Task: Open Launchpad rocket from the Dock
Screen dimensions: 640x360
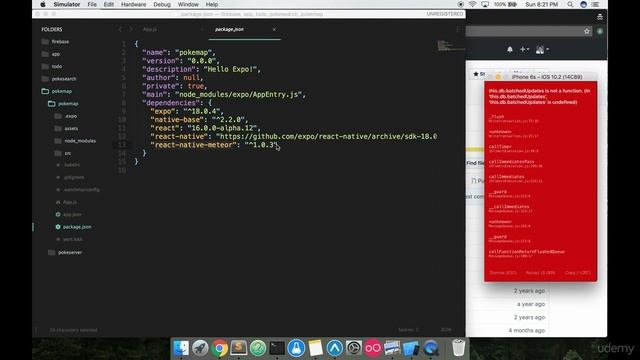Action: pos(200,348)
